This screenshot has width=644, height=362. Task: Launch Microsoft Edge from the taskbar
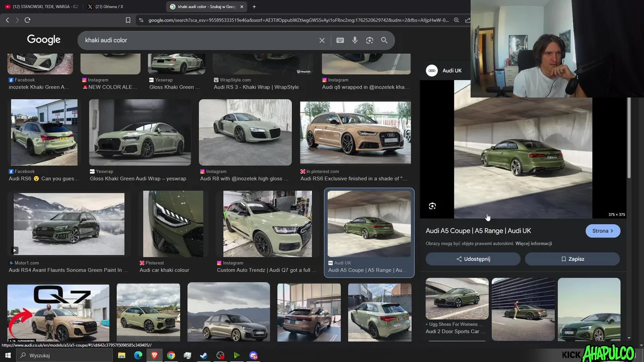(x=138, y=355)
